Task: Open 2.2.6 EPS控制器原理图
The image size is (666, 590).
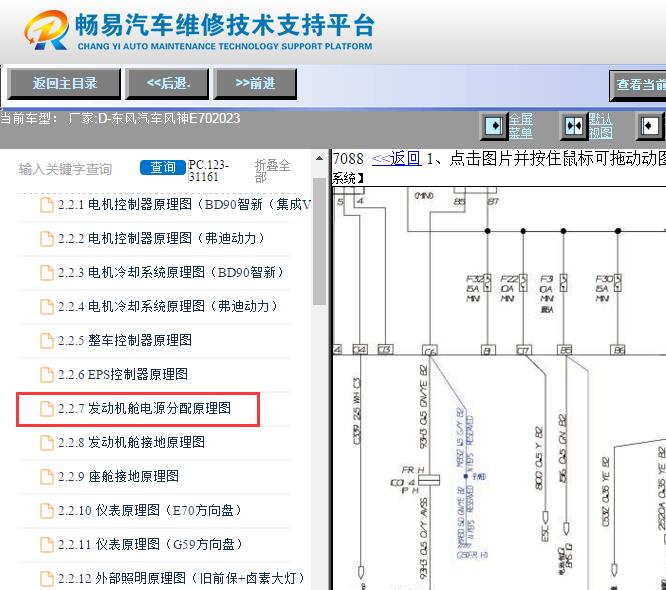Action: (x=123, y=374)
